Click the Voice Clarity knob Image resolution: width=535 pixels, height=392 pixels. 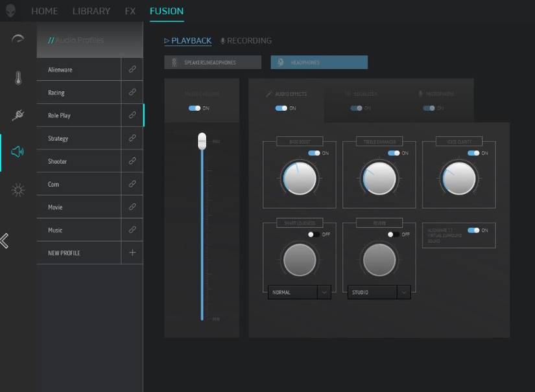click(x=459, y=178)
